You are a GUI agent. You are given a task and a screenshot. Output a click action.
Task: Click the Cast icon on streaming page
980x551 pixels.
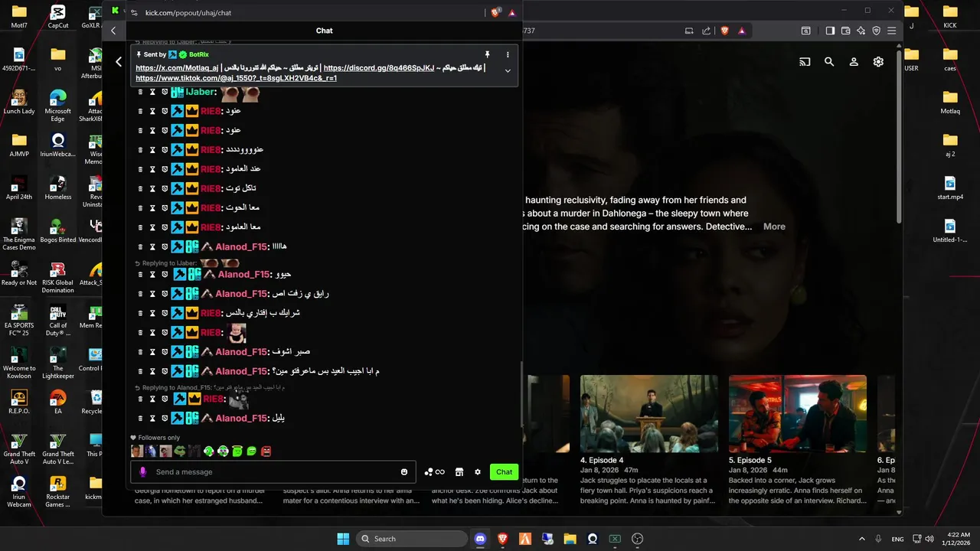805,62
